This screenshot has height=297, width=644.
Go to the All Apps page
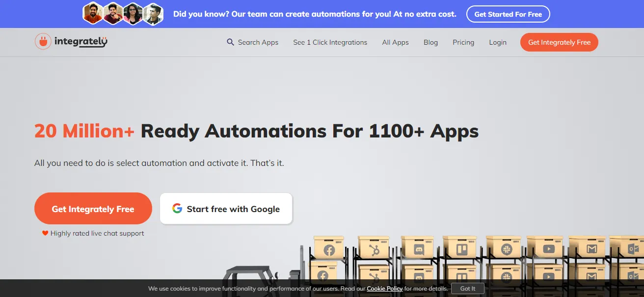pyautogui.click(x=395, y=42)
